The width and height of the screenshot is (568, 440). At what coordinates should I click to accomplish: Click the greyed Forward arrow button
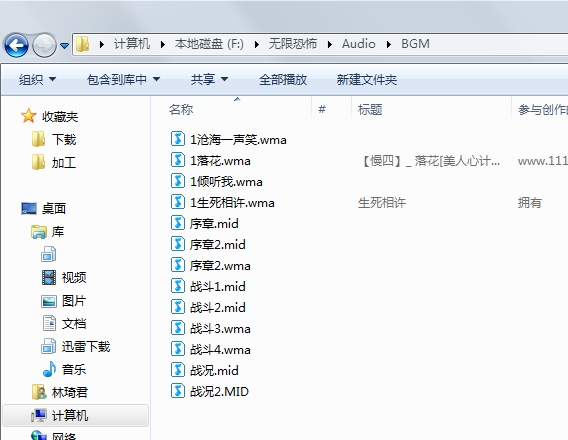[x=44, y=45]
